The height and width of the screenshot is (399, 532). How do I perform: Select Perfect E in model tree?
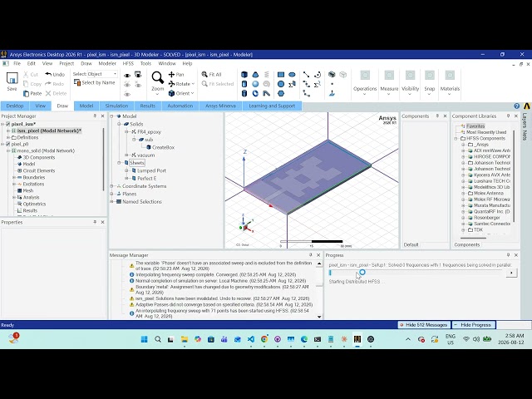[x=146, y=178]
